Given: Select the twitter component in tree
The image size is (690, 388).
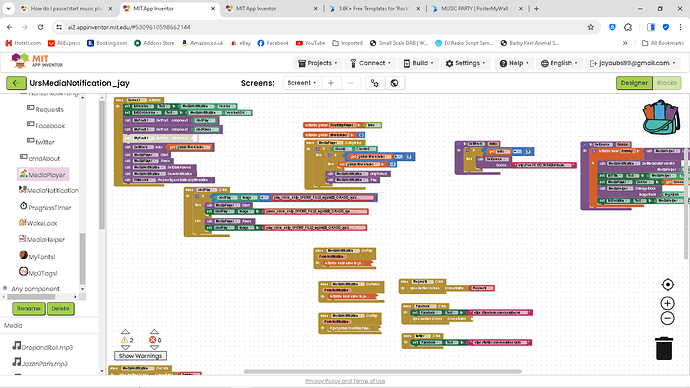Looking at the screenshot, I should tap(41, 142).
